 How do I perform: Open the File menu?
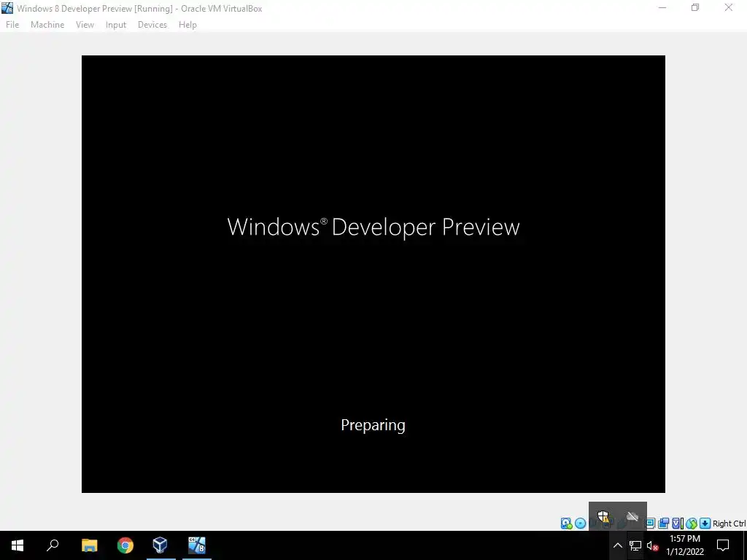[x=12, y=25]
